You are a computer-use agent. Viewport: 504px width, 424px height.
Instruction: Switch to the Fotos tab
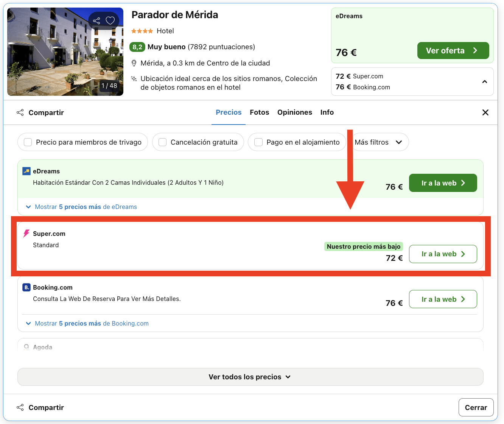tap(259, 112)
